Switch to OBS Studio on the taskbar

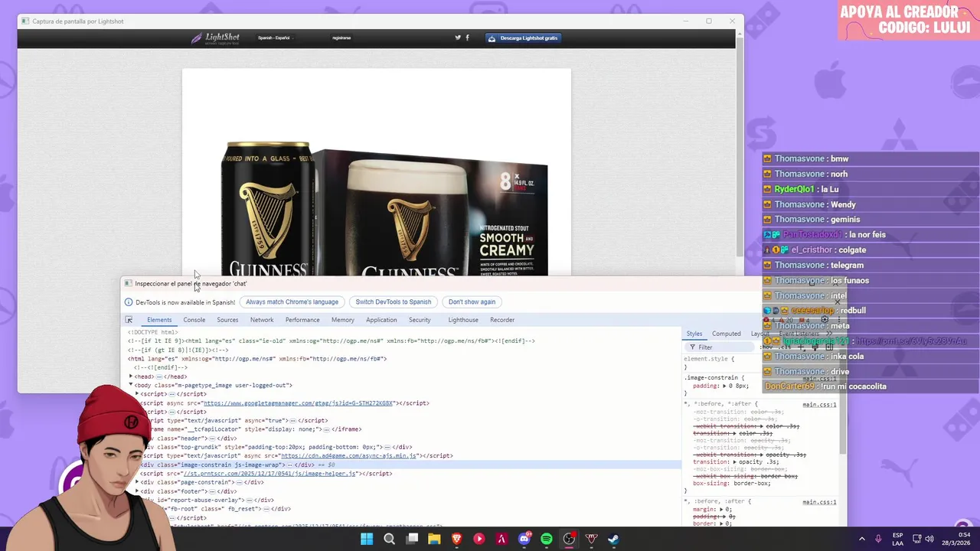[569, 539]
